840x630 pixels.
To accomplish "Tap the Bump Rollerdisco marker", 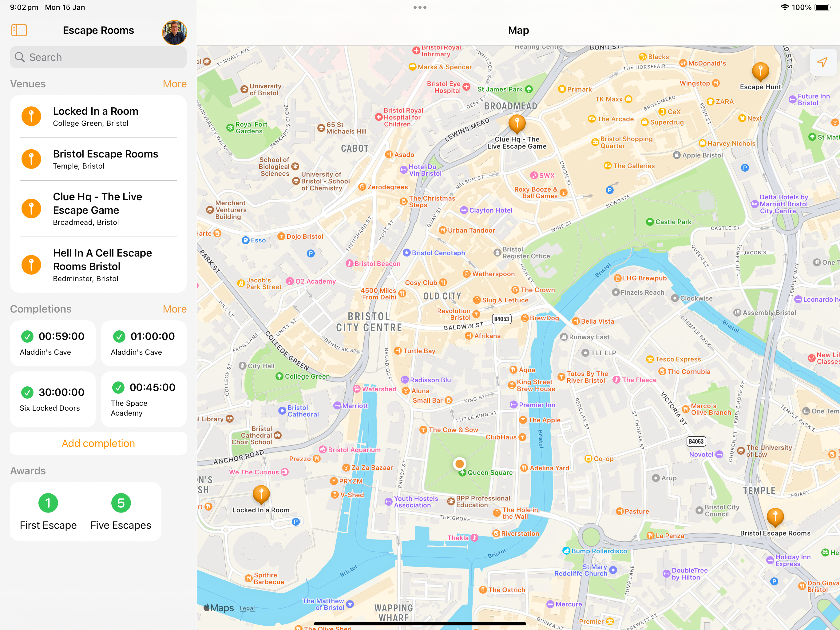I will 566,551.
